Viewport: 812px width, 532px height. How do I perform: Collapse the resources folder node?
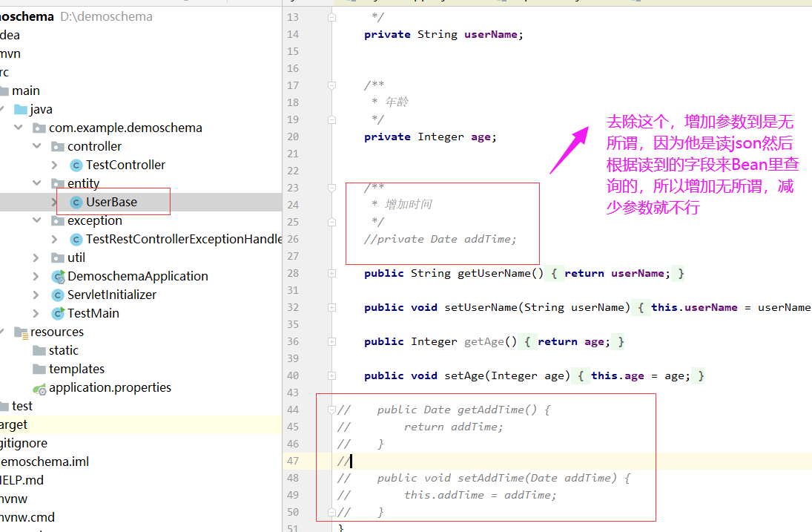(1, 331)
